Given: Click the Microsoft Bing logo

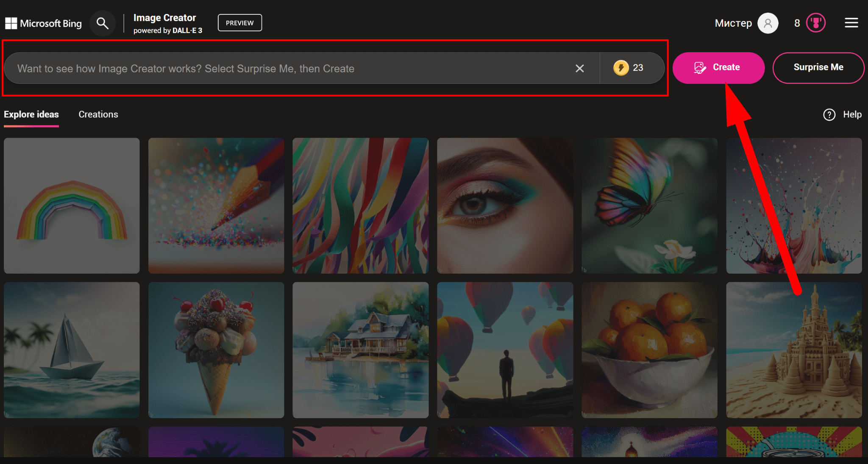Looking at the screenshot, I should click(x=43, y=23).
